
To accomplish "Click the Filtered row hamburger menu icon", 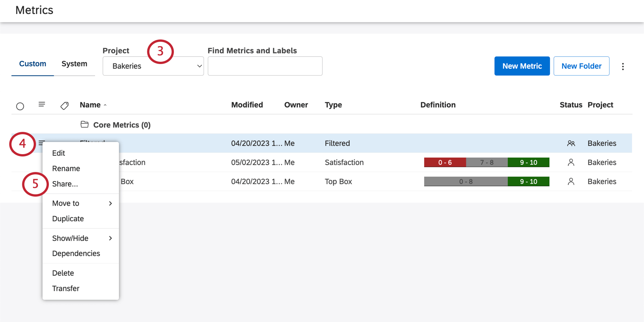I will [41, 143].
